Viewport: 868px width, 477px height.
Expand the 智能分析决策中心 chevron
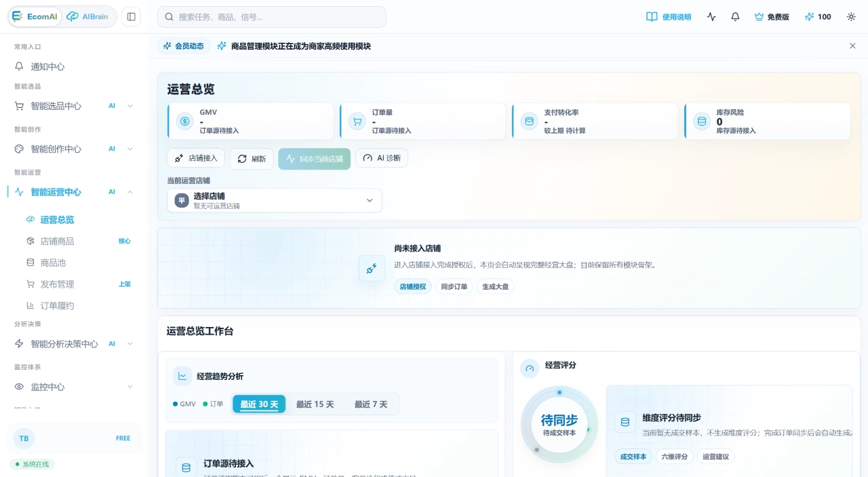[x=130, y=344]
